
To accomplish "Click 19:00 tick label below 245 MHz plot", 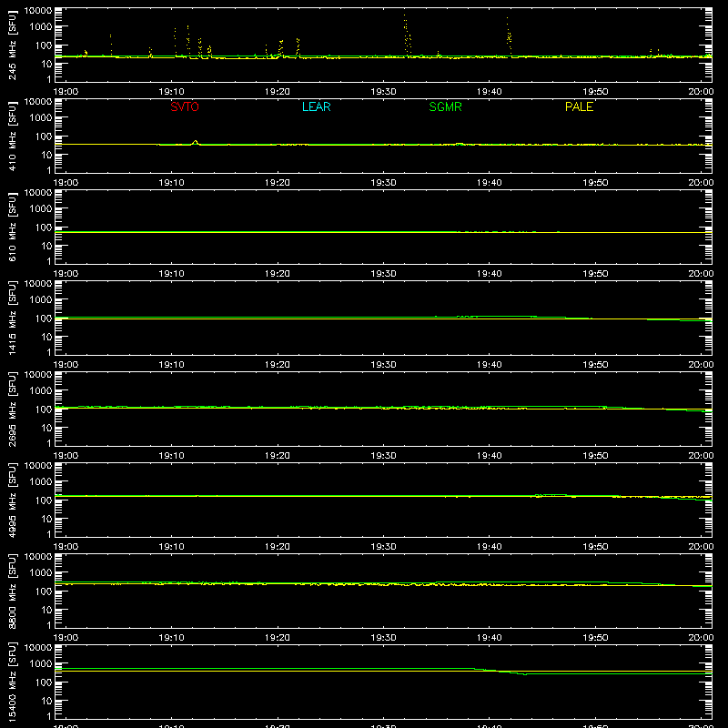I will pos(66,92).
